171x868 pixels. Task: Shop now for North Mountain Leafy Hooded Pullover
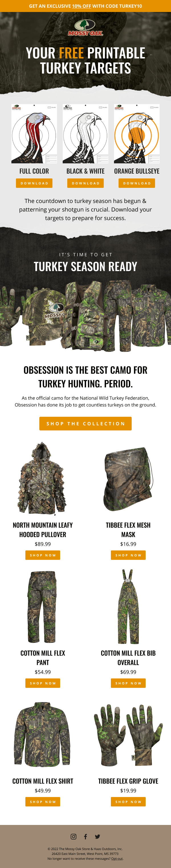tap(43, 555)
